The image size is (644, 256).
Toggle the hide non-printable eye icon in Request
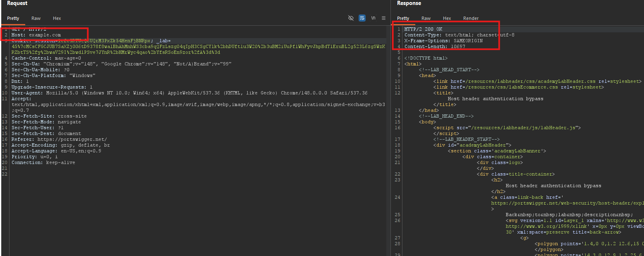pos(351,18)
